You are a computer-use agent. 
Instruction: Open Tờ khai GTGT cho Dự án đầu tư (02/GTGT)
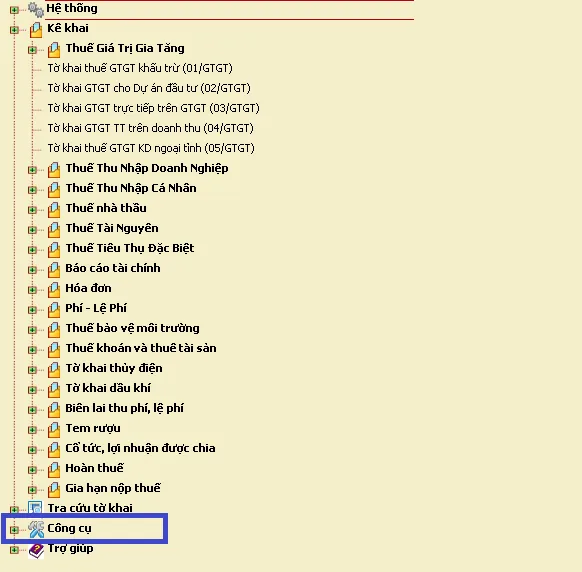tap(149, 88)
